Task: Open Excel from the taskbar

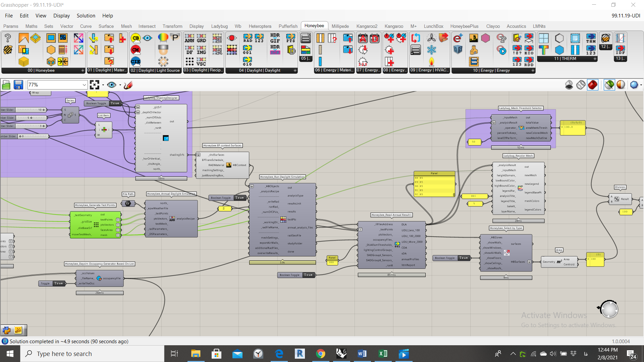Action: [383, 354]
